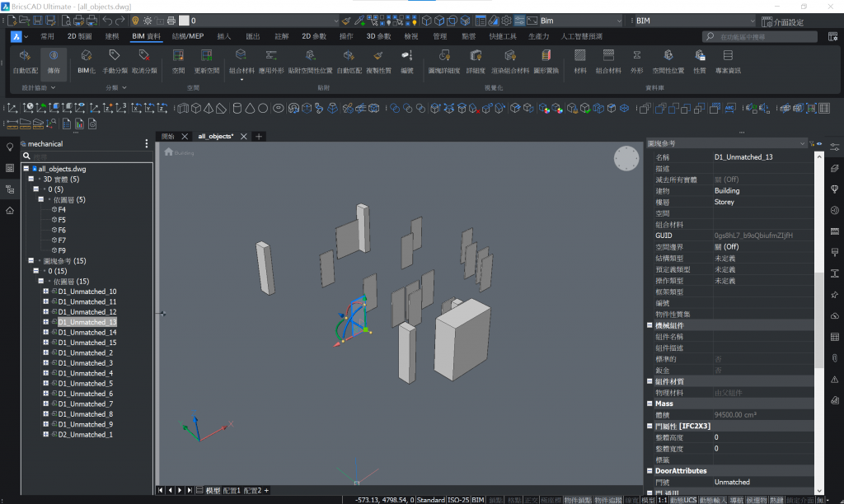Select D1_Unmatched_14 in the tree
The image size is (844, 504).
click(87, 333)
